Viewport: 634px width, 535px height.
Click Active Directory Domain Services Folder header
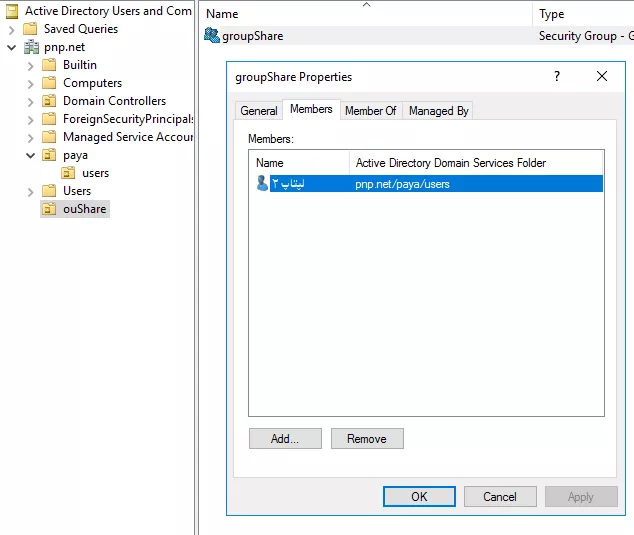pos(476,163)
